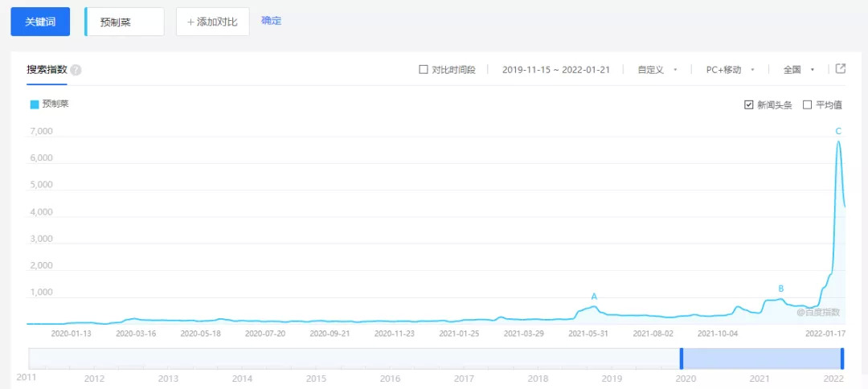Screen dimensions: 868x389
Task: Click the export/share icon at top right
Action: 841,69
